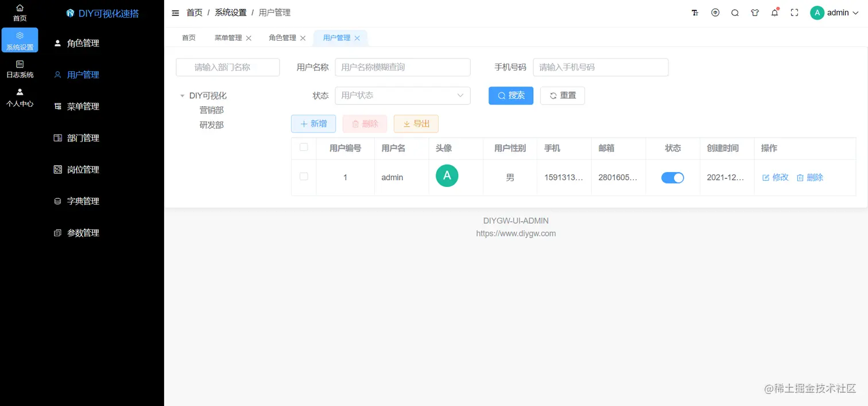This screenshot has width=868, height=406.
Task: Toggle fullscreen mode icon
Action: (795, 13)
